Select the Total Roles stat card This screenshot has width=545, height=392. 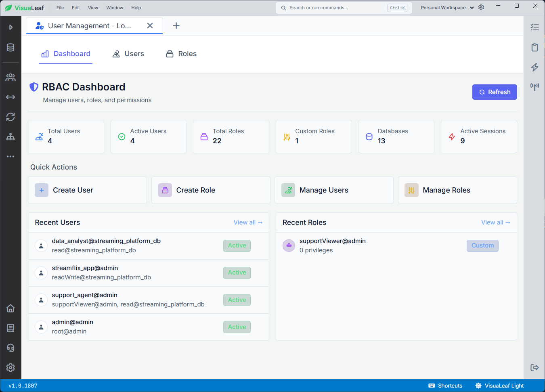[x=231, y=136]
